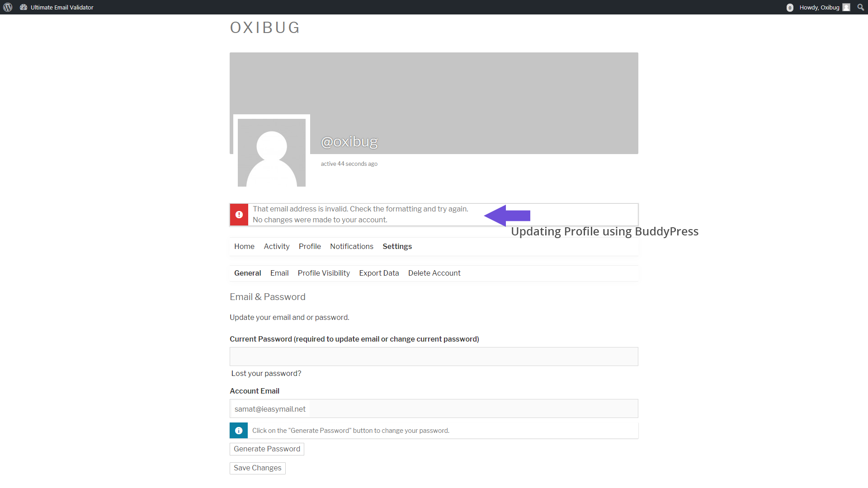Viewport: 868px width, 488px height.
Task: Click the 'Email & Password' heading
Action: [x=268, y=297]
